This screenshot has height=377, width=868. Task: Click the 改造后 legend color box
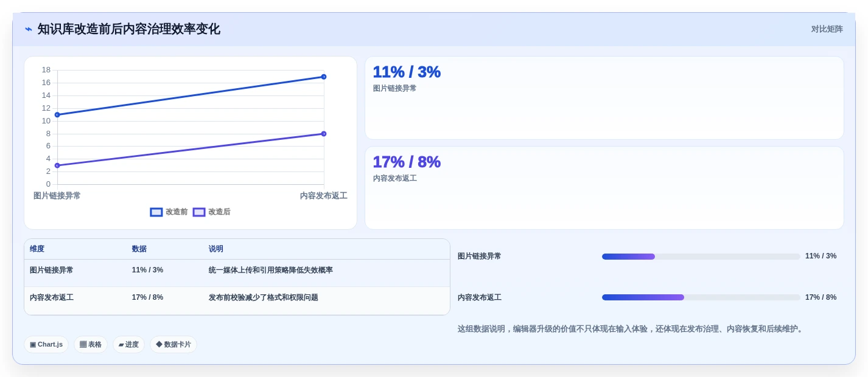click(x=199, y=212)
